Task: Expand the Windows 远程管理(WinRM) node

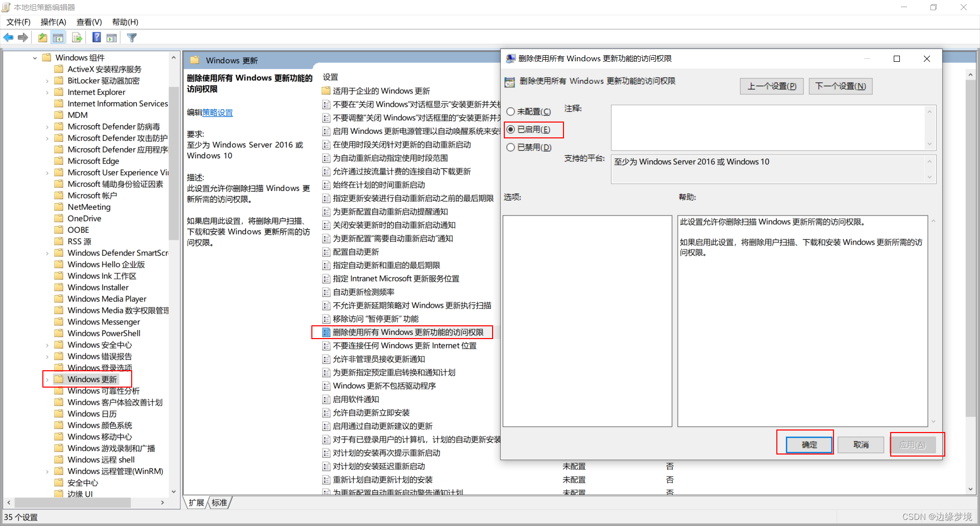Action: [47, 471]
